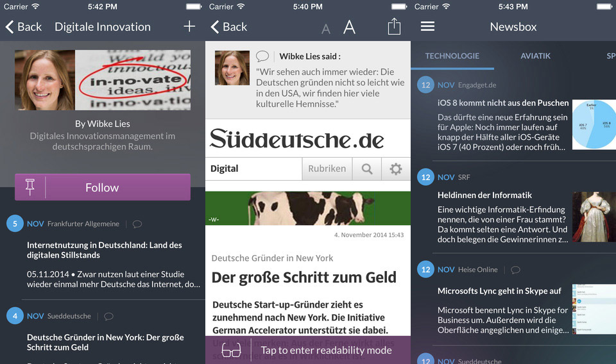Viewport: 616px width, 364px height.
Task: Follow the Digitale Innovation collection
Action: [103, 187]
